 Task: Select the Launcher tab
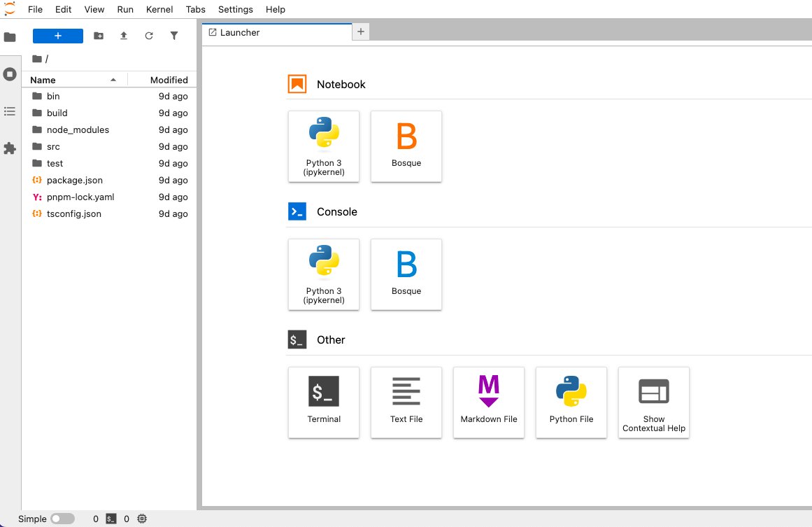click(x=277, y=32)
